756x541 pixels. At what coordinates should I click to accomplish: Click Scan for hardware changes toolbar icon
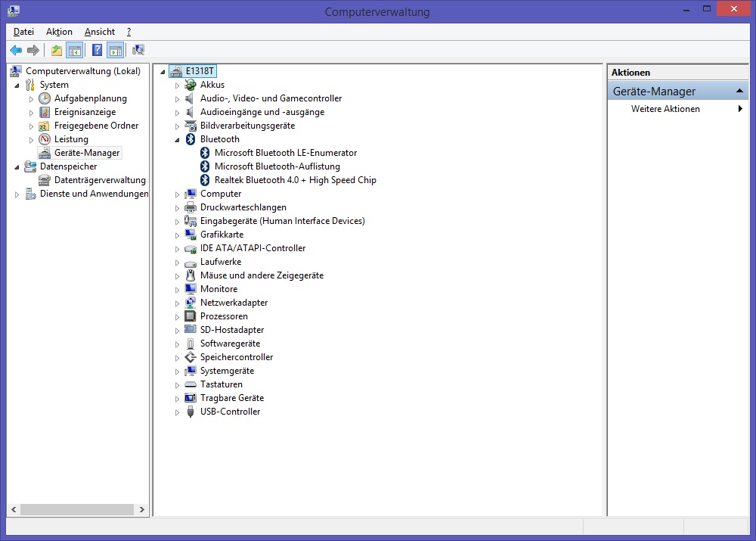(x=138, y=50)
